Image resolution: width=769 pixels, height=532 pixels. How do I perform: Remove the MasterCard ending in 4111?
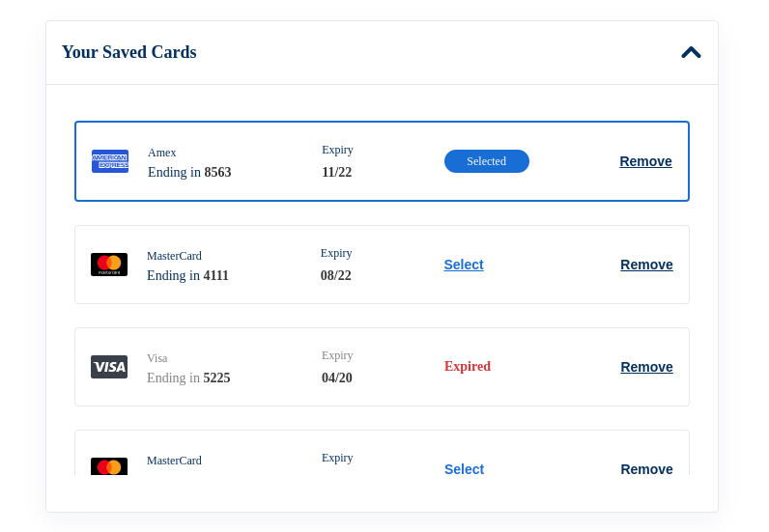pos(646,265)
